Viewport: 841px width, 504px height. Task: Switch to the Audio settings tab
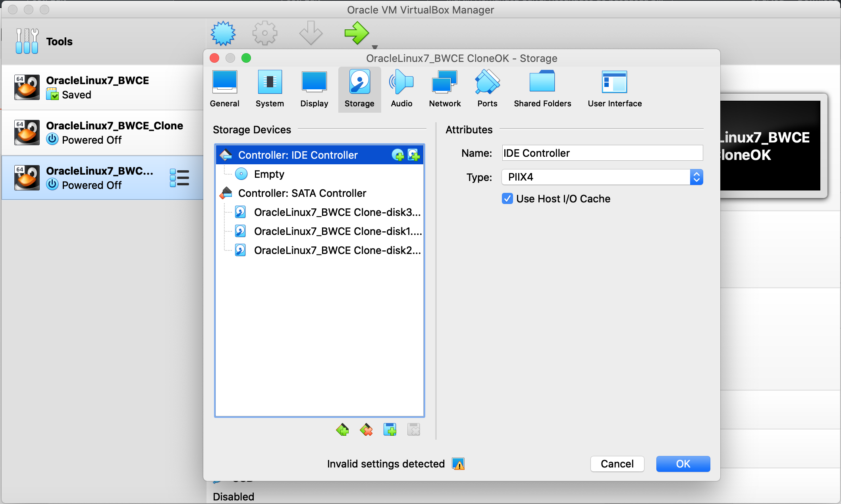[x=401, y=89]
